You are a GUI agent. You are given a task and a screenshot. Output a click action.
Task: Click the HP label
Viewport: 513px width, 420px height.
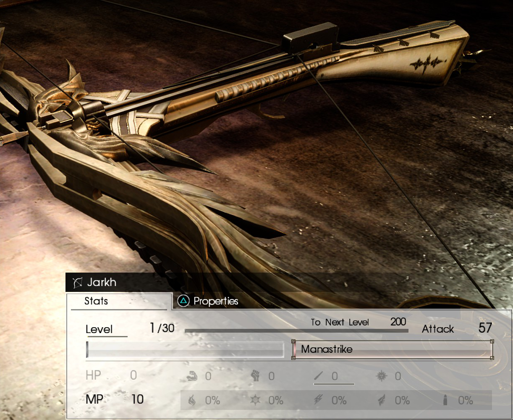(x=93, y=375)
